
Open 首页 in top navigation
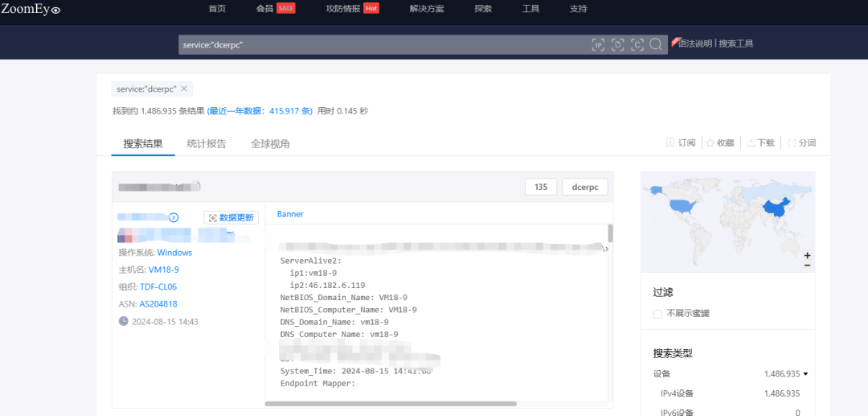pos(217,9)
